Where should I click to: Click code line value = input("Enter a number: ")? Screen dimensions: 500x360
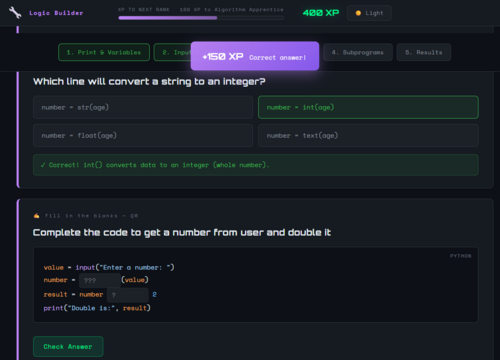(109, 267)
